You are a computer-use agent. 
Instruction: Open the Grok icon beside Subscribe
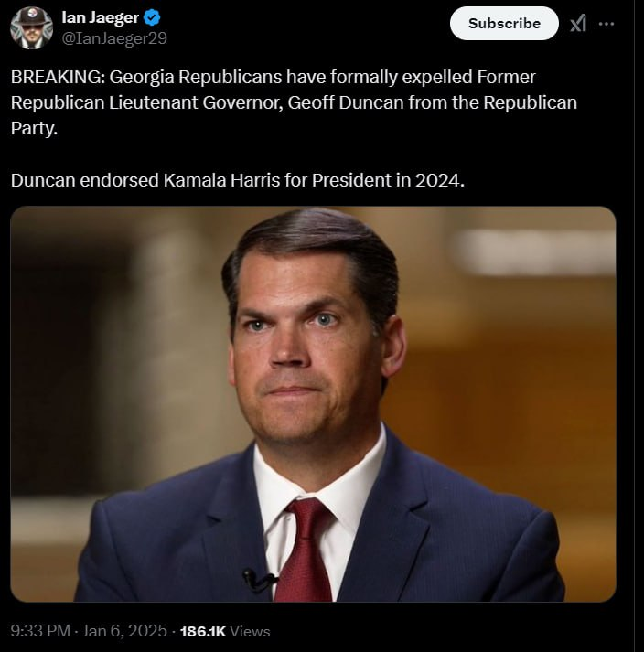(578, 24)
